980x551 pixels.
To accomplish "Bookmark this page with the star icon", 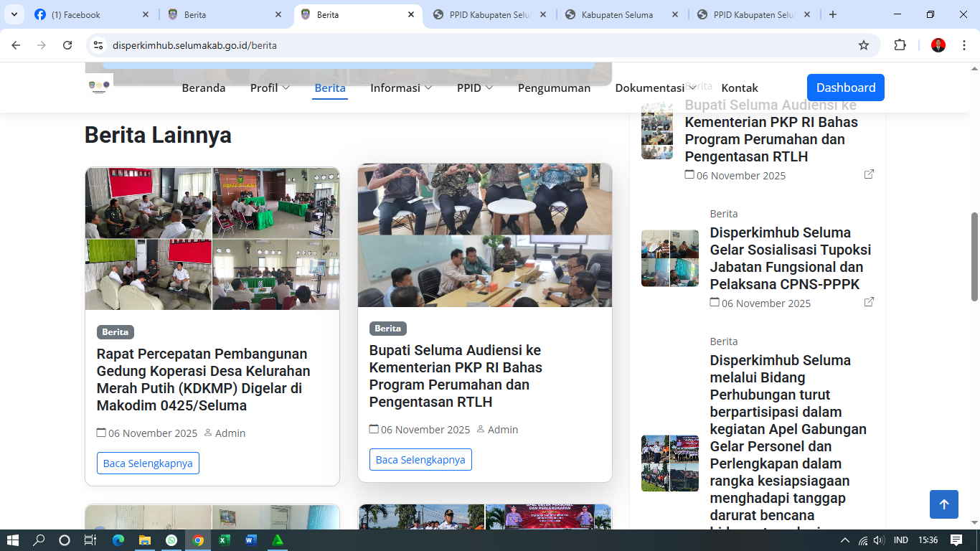I will coord(864,45).
